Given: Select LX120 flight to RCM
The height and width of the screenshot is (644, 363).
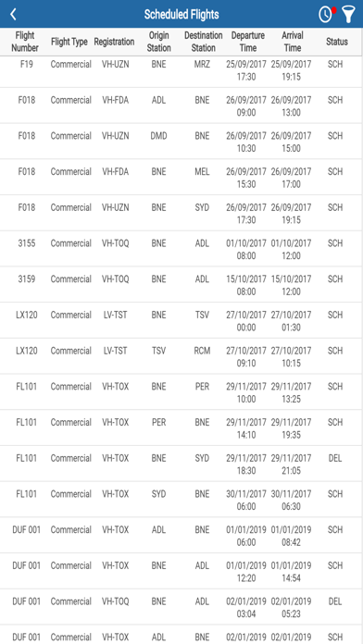Looking at the screenshot, I should 181,356.
